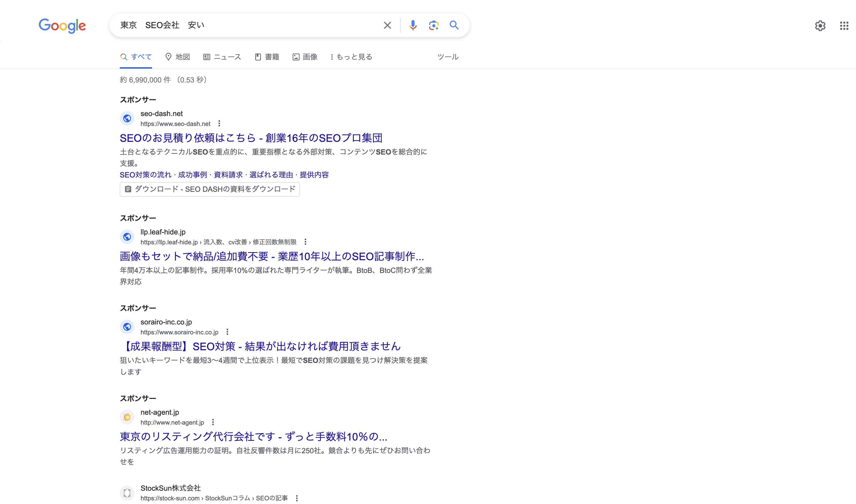This screenshot has width=856, height=504.
Task: Follow the SEO対策の流れ sitelink
Action: pos(146,175)
